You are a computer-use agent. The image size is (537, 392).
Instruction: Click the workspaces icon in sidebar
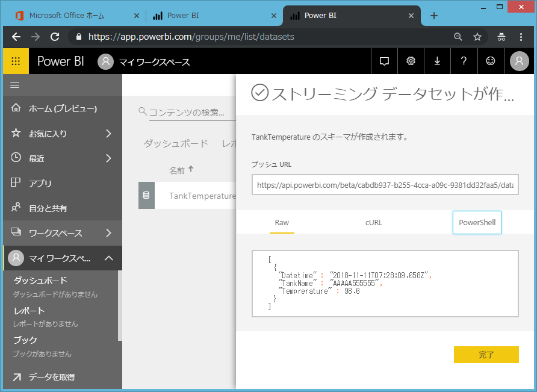pos(16,232)
